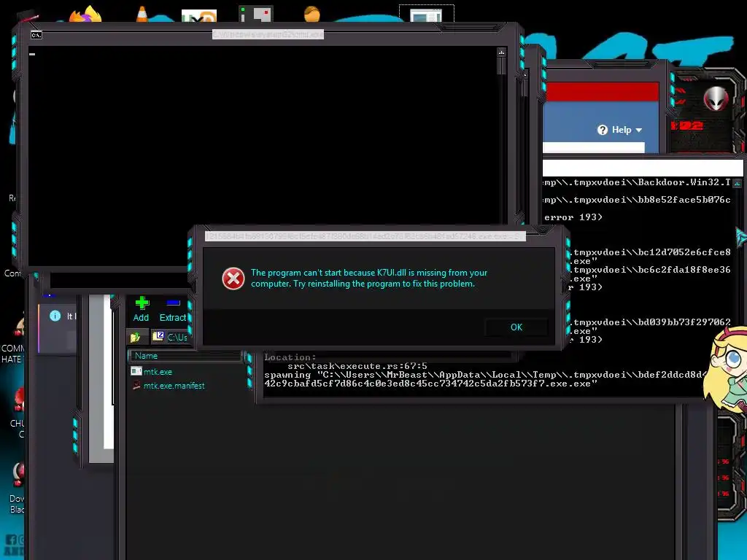Select mtk.exe.manifest in file list
This screenshot has width=747, height=560.
coord(174,386)
